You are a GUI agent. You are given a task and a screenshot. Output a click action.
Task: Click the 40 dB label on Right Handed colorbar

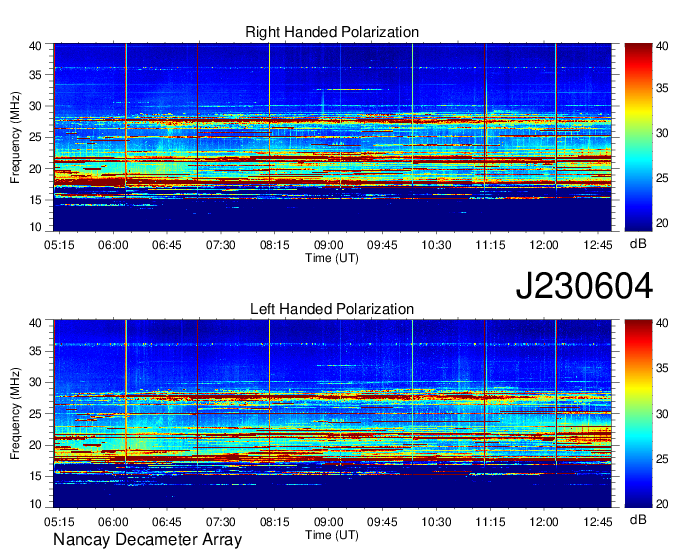click(x=662, y=46)
